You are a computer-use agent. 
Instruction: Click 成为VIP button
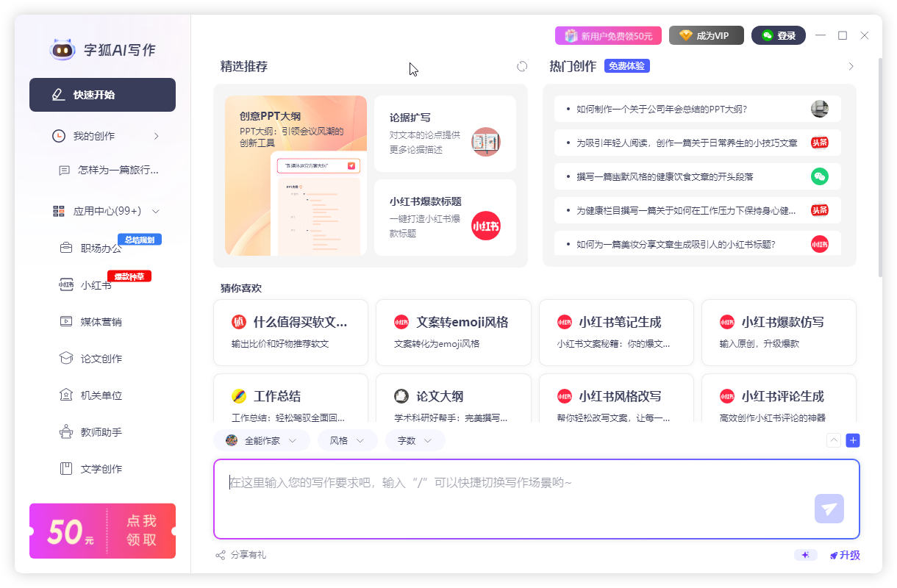click(x=707, y=35)
